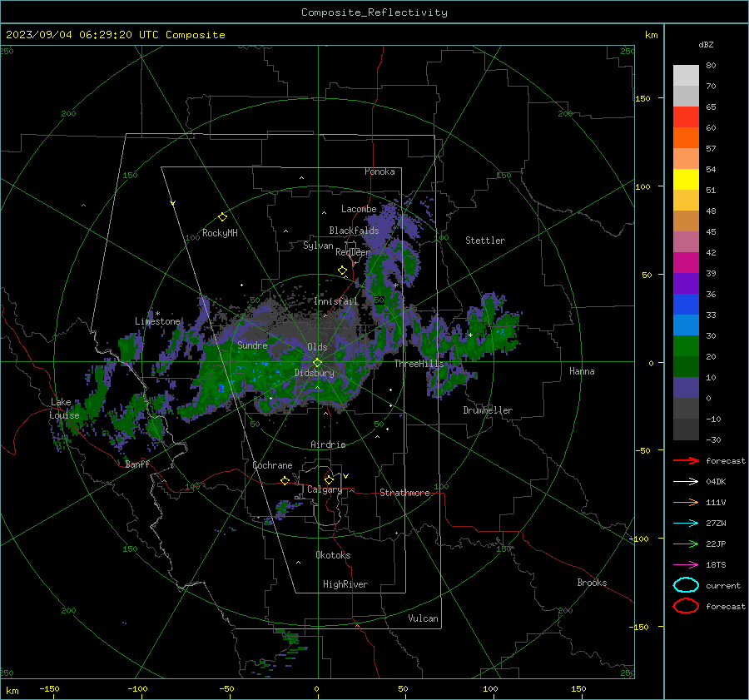Image resolution: width=749 pixels, height=700 pixels.
Task: Click the orange 57-60 dBZ swatch
Action: coord(686,137)
